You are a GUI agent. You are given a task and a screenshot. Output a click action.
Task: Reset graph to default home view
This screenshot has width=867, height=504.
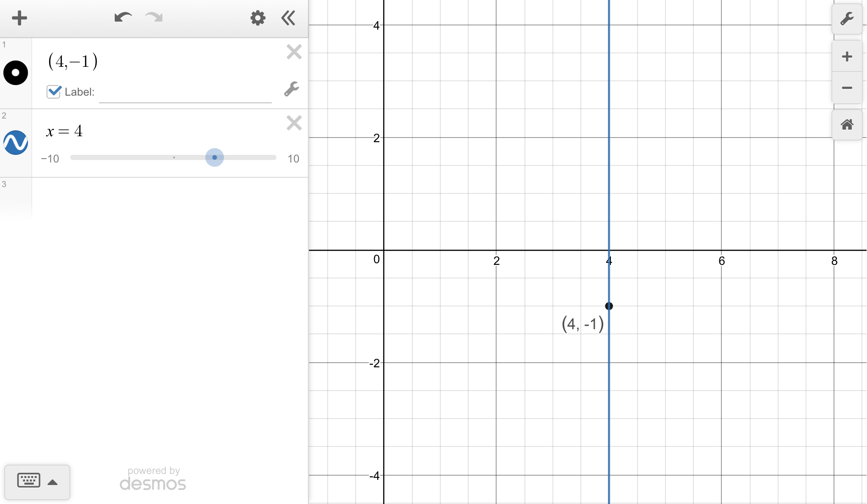tap(847, 125)
